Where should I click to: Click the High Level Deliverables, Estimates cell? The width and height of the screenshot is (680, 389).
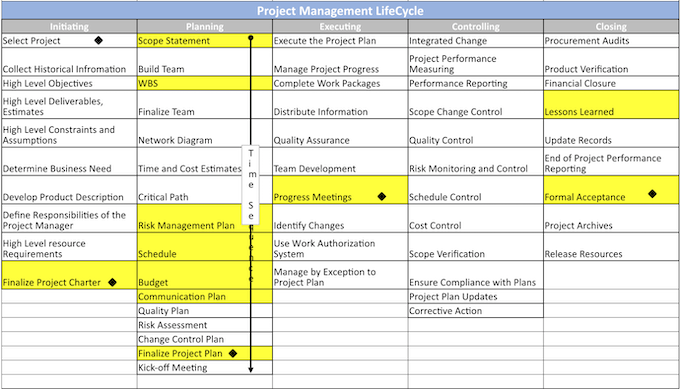point(69,105)
